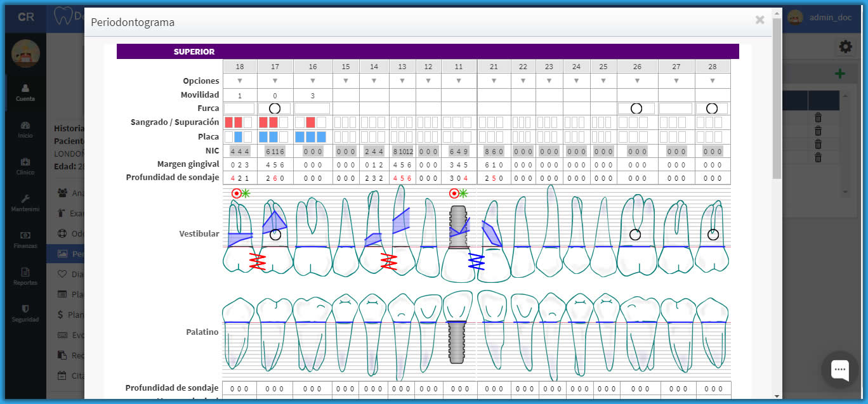Open Finanzas money icon in sidebar
This screenshot has height=404, width=868.
tap(25, 235)
